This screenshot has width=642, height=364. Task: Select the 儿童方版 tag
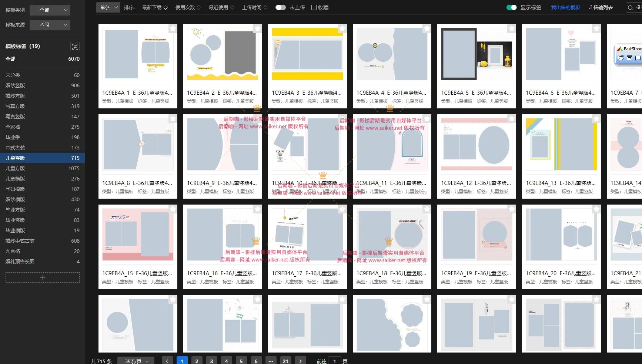click(43, 168)
